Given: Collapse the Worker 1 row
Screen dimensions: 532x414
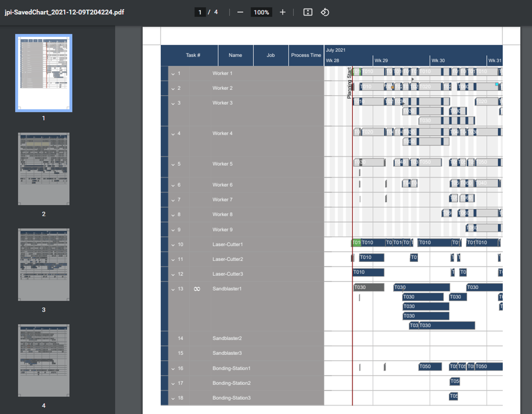Looking at the screenshot, I should (173, 74).
